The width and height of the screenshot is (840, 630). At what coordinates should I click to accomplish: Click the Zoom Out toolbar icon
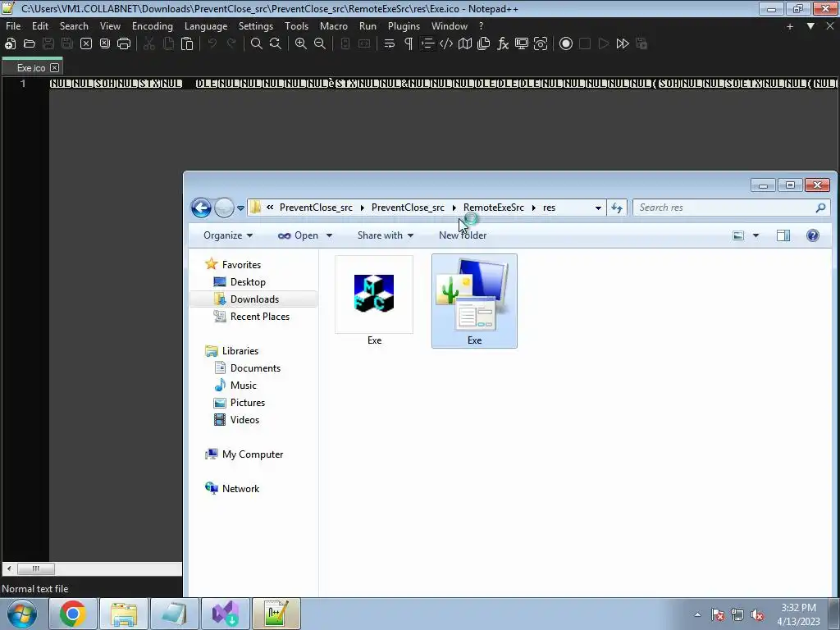click(x=320, y=44)
